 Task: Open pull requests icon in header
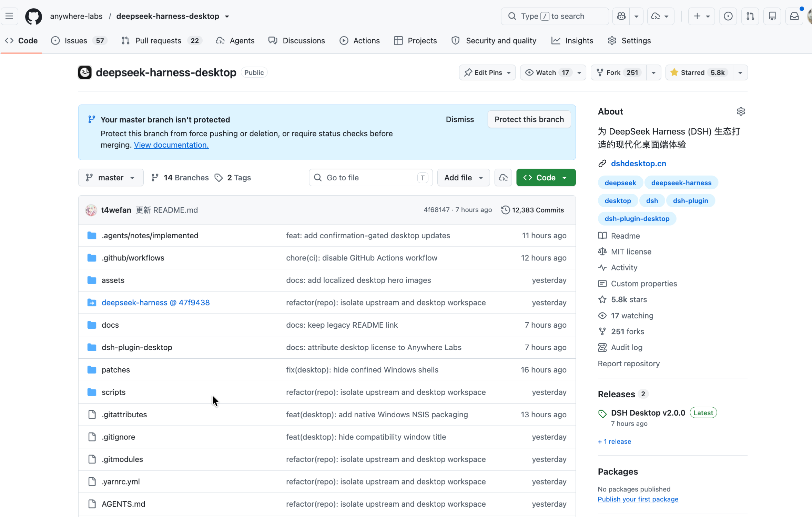click(750, 16)
